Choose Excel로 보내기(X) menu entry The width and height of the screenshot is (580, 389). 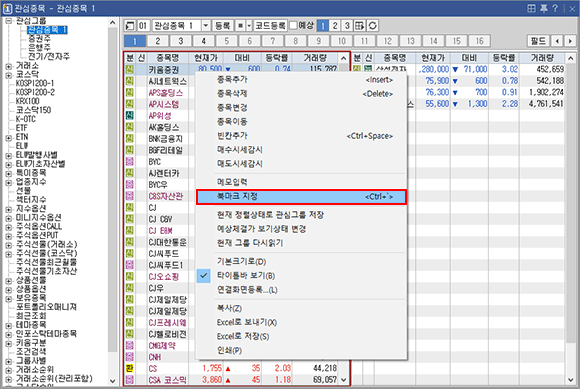301,322
